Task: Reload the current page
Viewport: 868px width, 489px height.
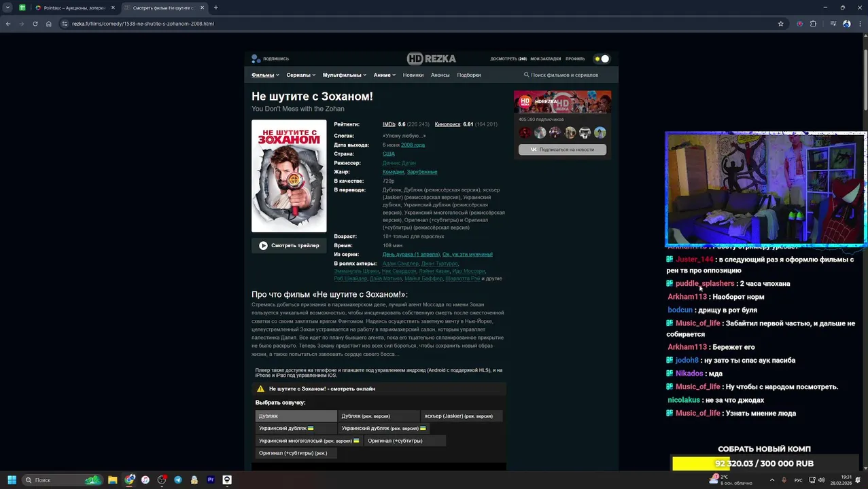Action: [35, 24]
